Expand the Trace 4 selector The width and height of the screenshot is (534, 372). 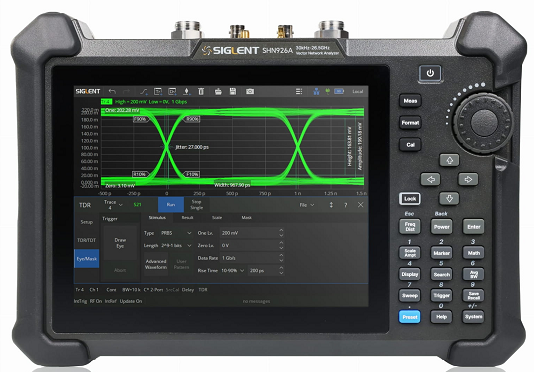point(113,205)
